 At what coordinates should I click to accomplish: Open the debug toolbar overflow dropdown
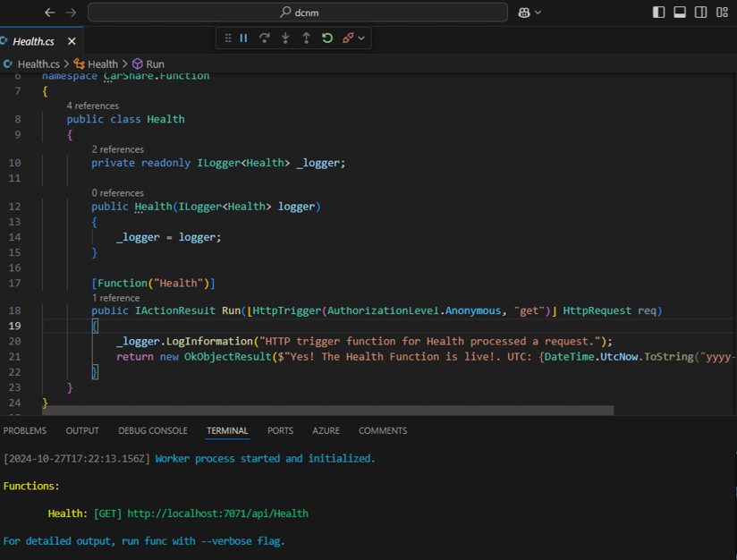[x=360, y=38]
